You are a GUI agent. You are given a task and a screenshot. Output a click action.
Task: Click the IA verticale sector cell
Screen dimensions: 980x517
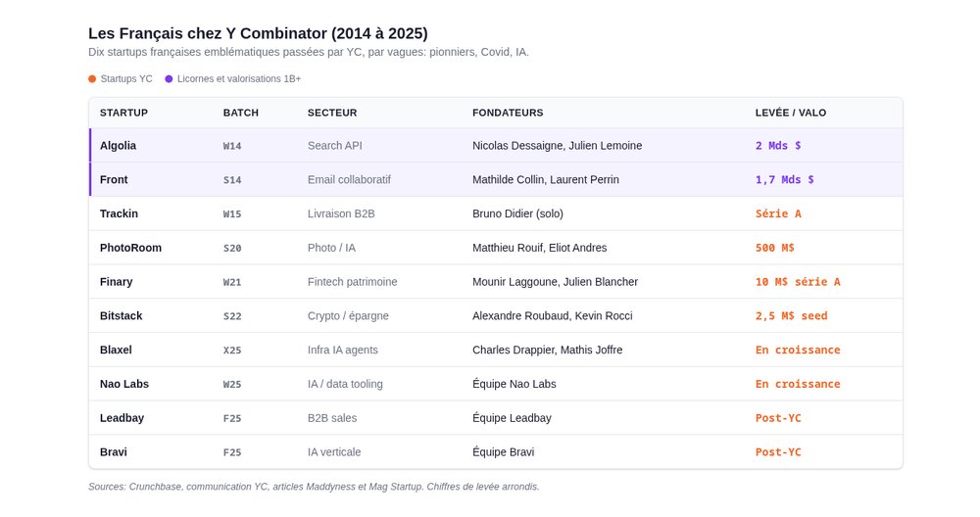[334, 451]
